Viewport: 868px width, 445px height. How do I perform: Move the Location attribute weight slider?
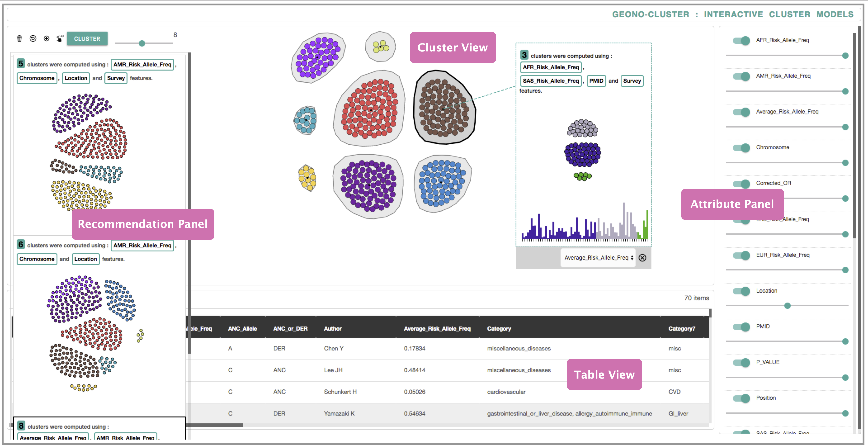coord(787,306)
